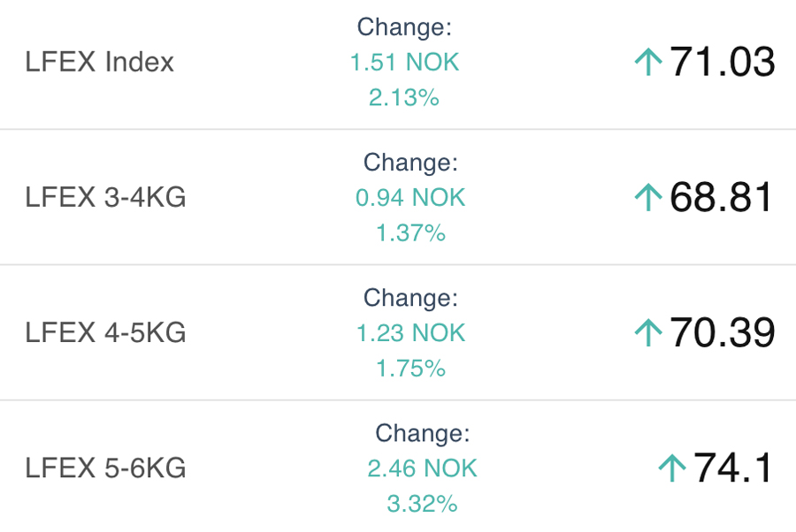The width and height of the screenshot is (796, 532).
Task: Click the 2.46 NOK change value
Action: (x=423, y=468)
